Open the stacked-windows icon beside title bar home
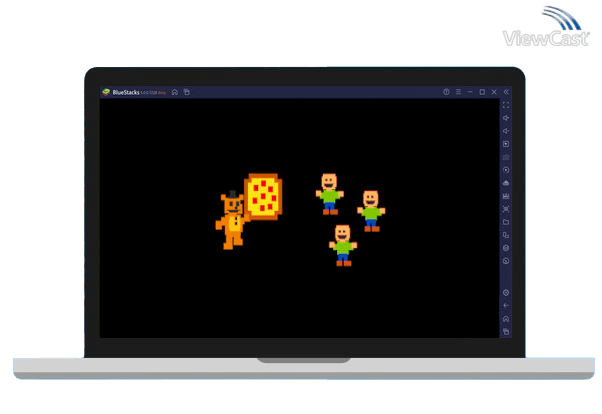Image resolution: width=602 pixels, height=414 pixels. (x=187, y=92)
